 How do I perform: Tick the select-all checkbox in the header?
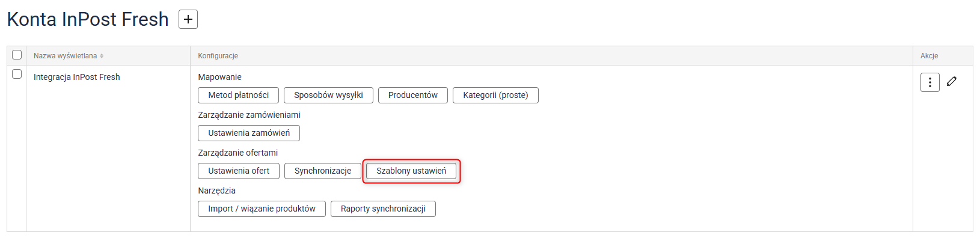point(17,55)
